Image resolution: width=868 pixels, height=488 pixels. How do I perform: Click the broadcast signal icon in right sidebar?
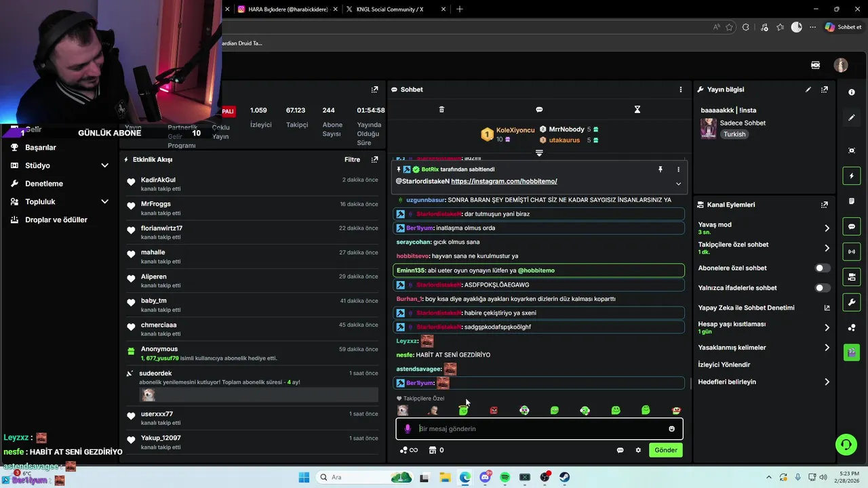click(x=852, y=251)
